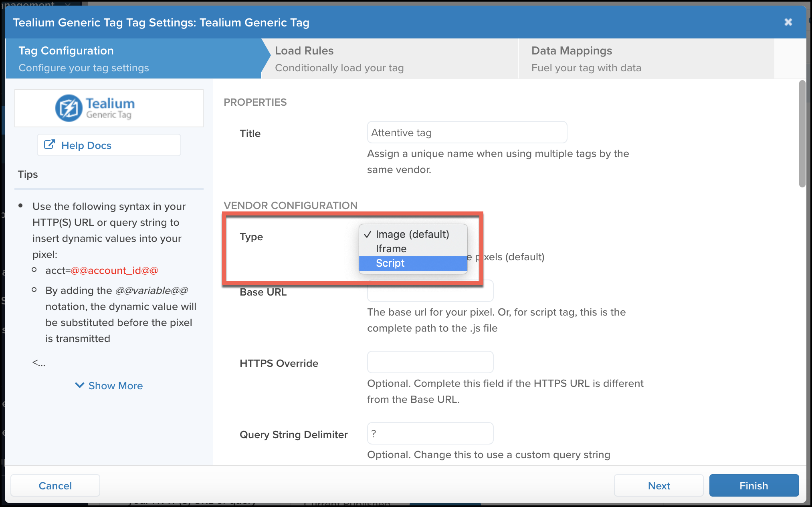Click the @@account_id@@ example text

[115, 270]
